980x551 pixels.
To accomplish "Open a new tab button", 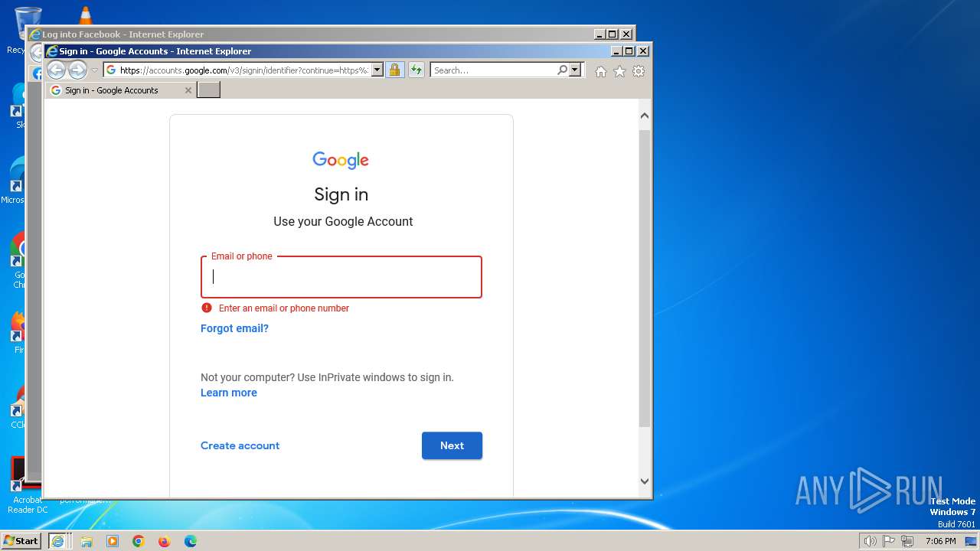I will point(208,90).
